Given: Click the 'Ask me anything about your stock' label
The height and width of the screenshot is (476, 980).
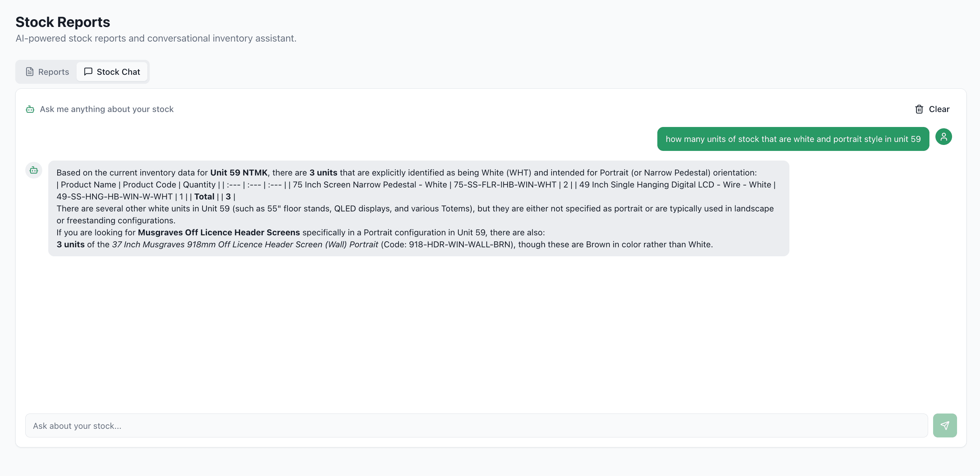Looking at the screenshot, I should [x=106, y=109].
